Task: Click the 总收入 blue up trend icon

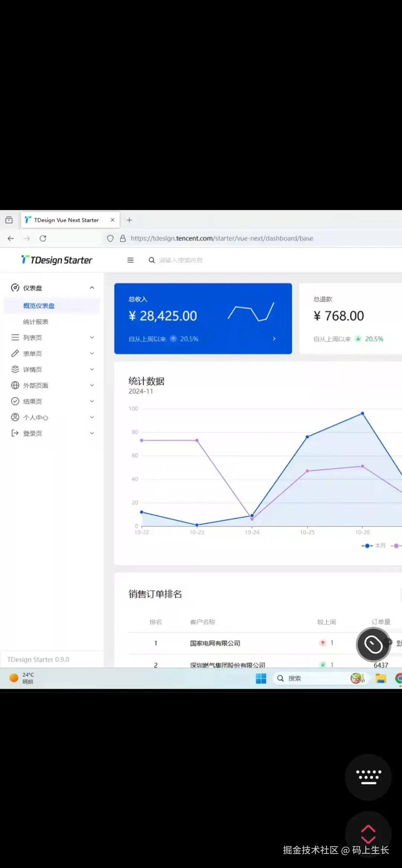Action: 173,339
